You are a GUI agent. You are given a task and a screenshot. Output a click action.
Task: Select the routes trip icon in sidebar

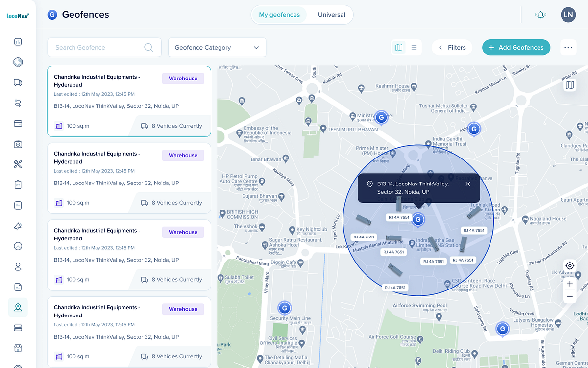pyautogui.click(x=18, y=103)
